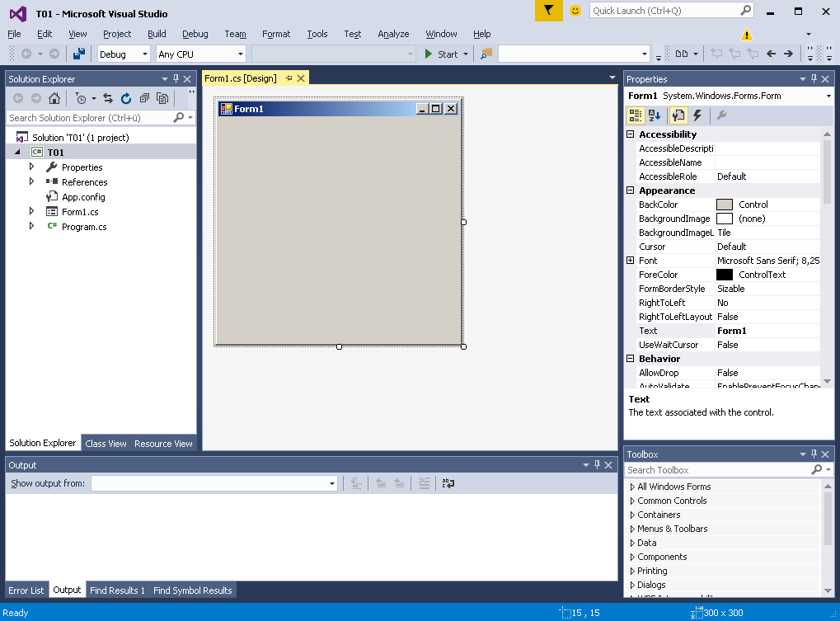Screen dimensions: 840x621
Task: Toggle the Categorized view in Properties
Action: click(636, 115)
